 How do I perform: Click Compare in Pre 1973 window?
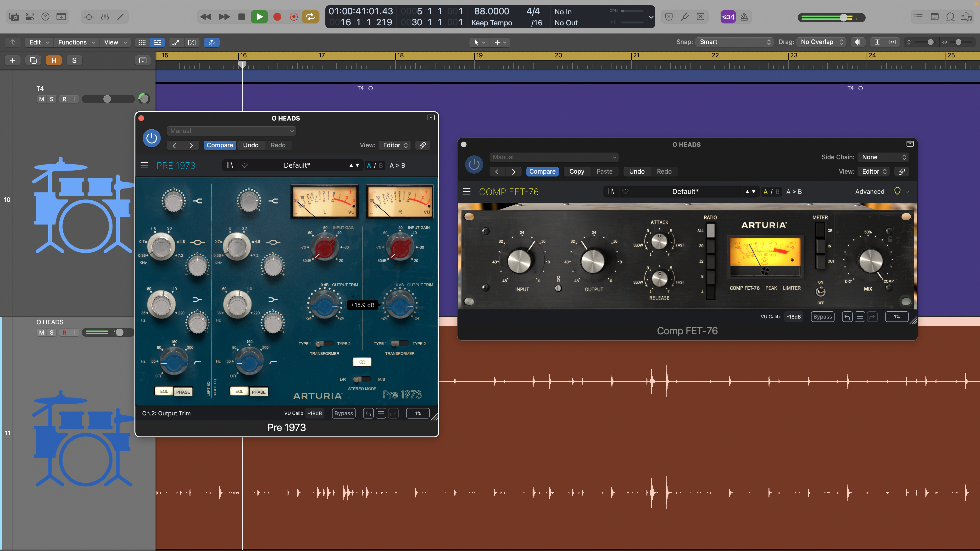(x=220, y=145)
